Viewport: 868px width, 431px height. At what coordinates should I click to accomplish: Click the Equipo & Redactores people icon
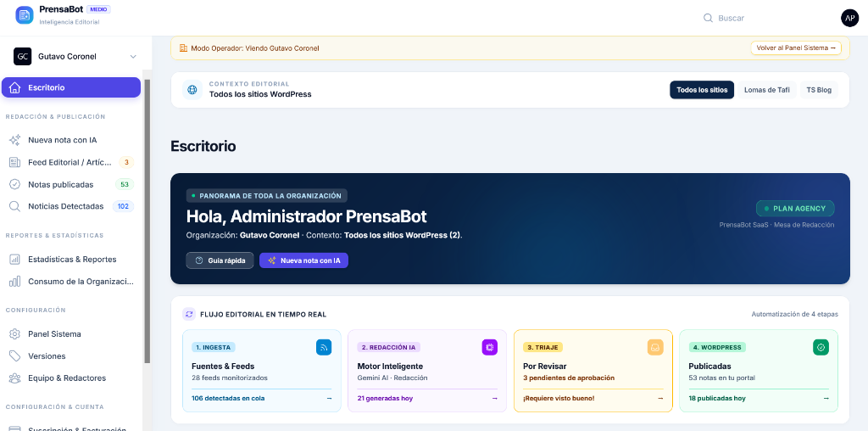pos(15,378)
